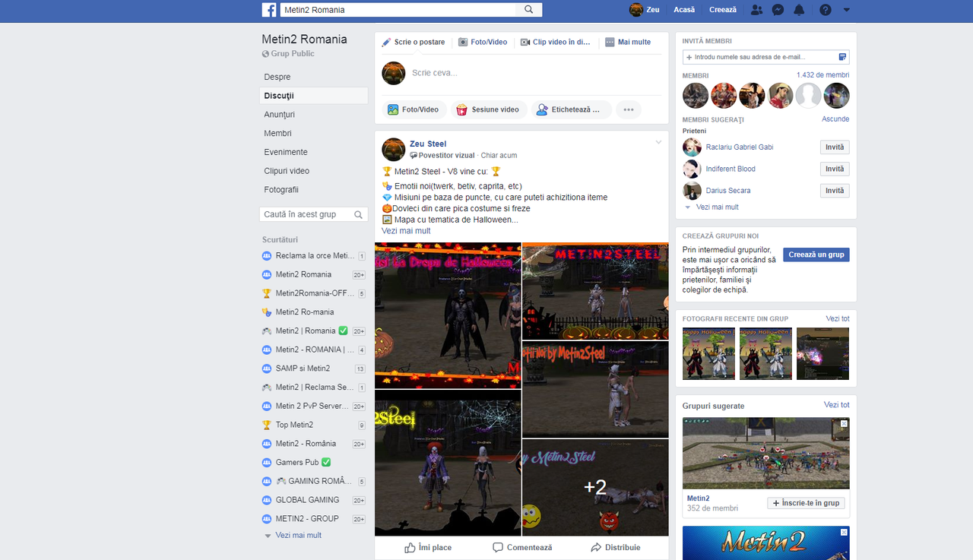Hide suggested members via Ascunde link

point(835,119)
